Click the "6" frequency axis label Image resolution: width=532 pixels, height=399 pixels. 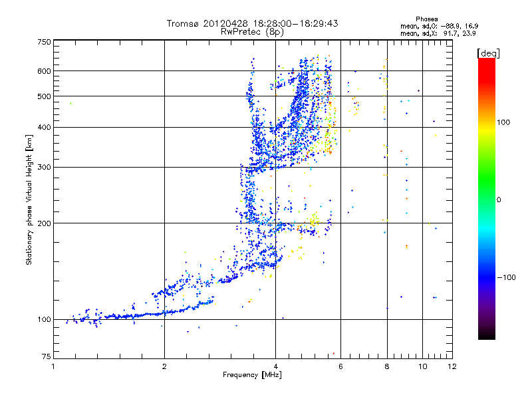(340, 366)
